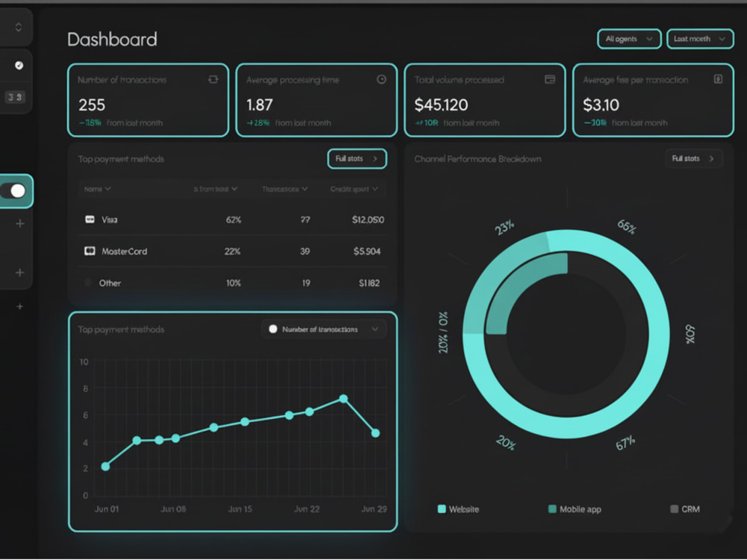Click the 10% value in Other row
Viewport: 747px width, 560px height.
(x=233, y=283)
